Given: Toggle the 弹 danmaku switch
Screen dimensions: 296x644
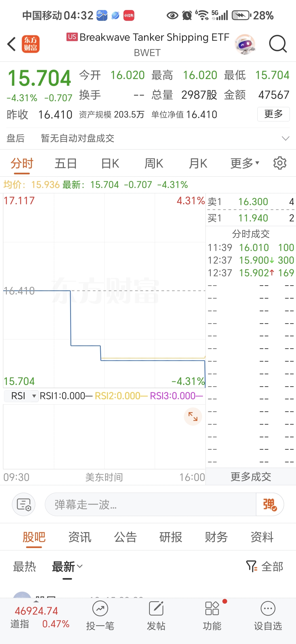Looking at the screenshot, I should pos(270,504).
